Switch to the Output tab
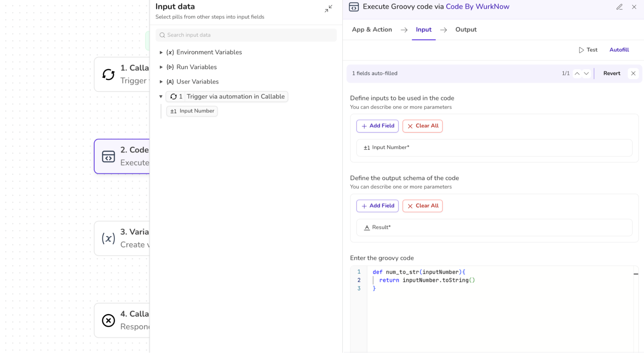Viewport: 644px width, 353px height. click(466, 30)
